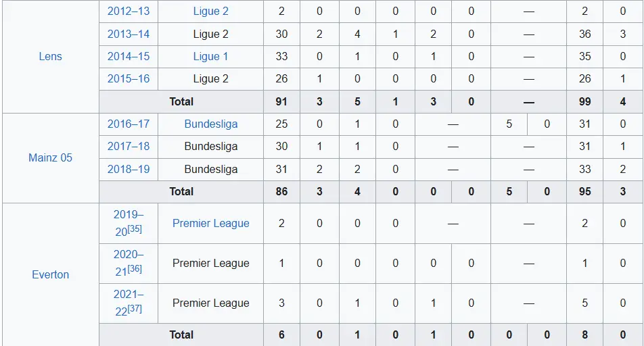Open the Lens club link
644x346 pixels.
coord(51,56)
